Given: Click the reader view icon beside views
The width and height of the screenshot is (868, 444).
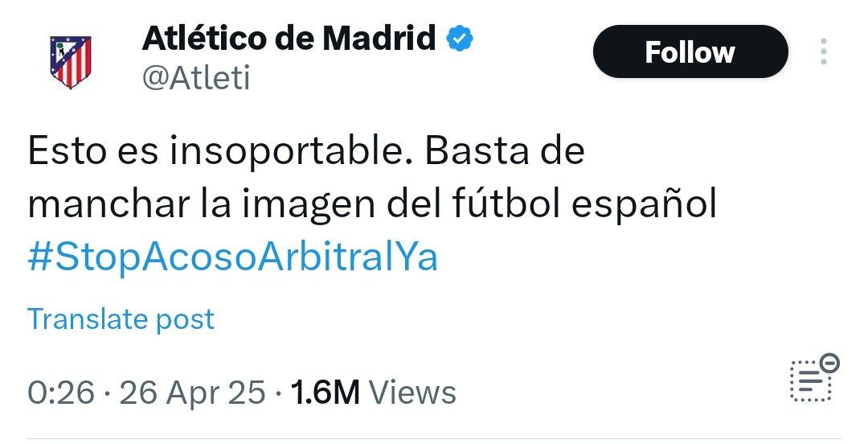Looking at the screenshot, I should (x=813, y=378).
